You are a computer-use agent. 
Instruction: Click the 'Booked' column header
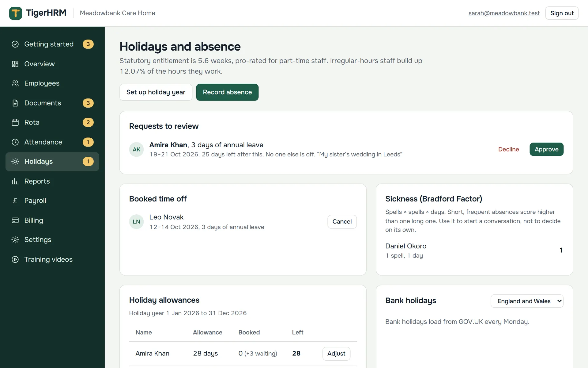coord(249,332)
